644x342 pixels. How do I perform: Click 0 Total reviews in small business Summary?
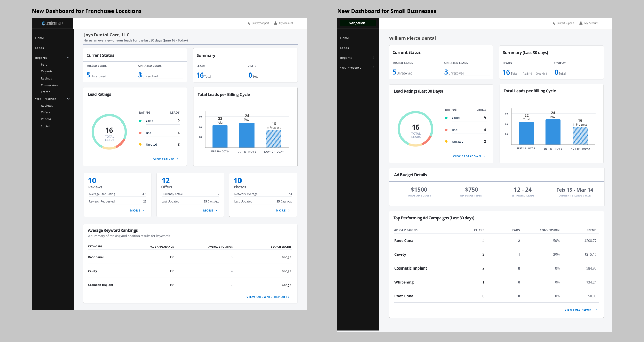click(x=560, y=72)
